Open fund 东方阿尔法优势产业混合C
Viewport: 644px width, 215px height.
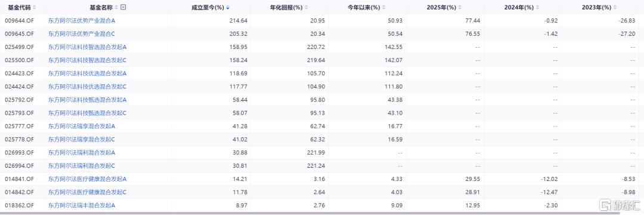click(82, 33)
